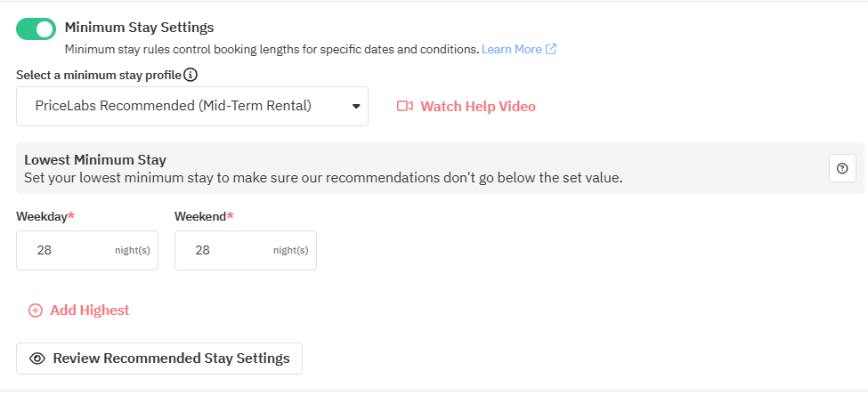
Task: Click the Minimum Stay Settings heading
Action: 139,28
